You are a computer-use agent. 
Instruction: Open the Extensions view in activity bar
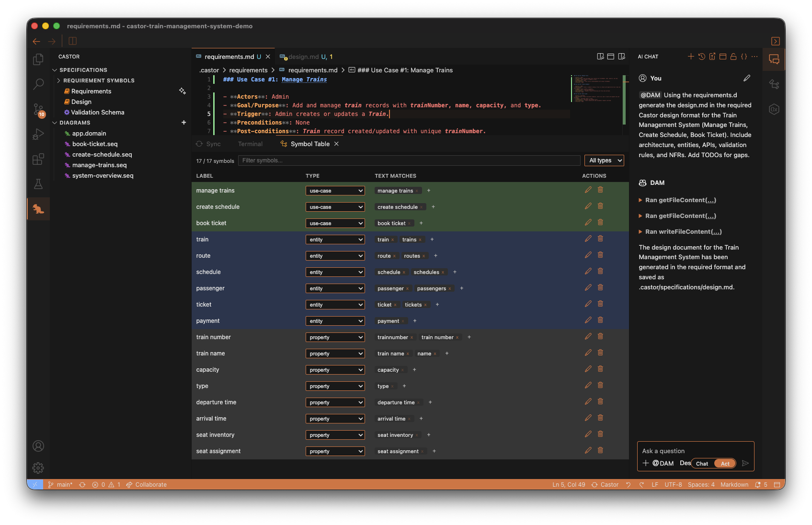pyautogui.click(x=38, y=160)
